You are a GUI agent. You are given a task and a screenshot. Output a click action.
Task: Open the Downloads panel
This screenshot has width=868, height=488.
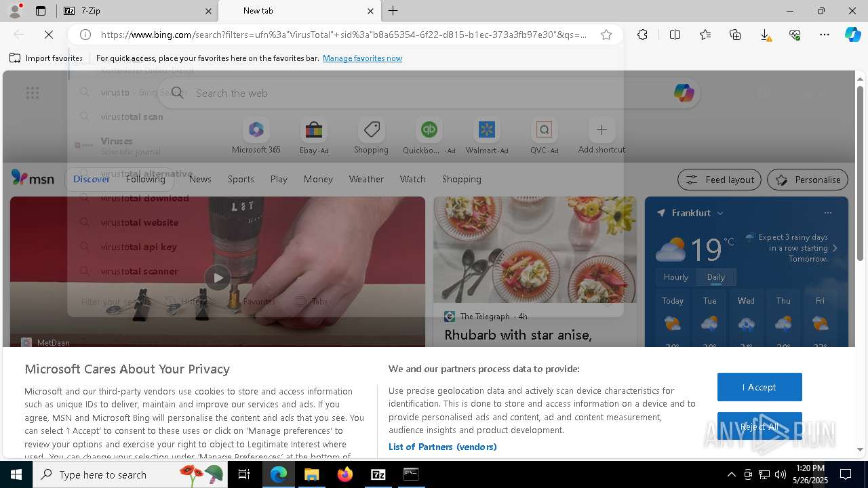[765, 35]
